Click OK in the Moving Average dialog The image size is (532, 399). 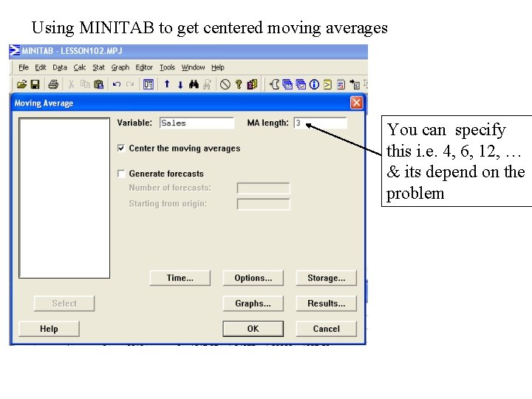pos(253,329)
